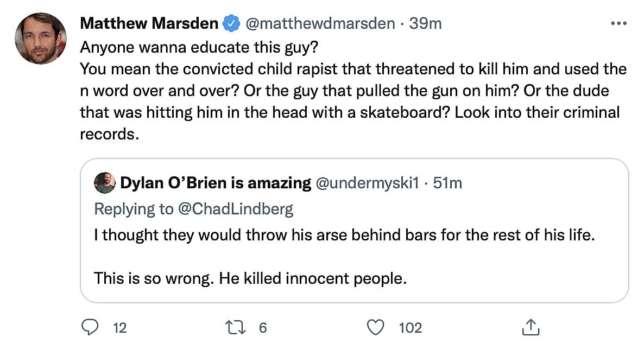The image size is (644, 350).
Task: Open the share tweet icon
Action: [529, 327]
